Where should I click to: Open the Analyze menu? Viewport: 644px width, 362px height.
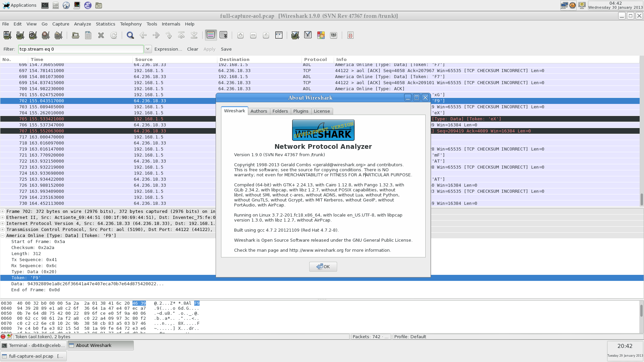click(x=83, y=24)
